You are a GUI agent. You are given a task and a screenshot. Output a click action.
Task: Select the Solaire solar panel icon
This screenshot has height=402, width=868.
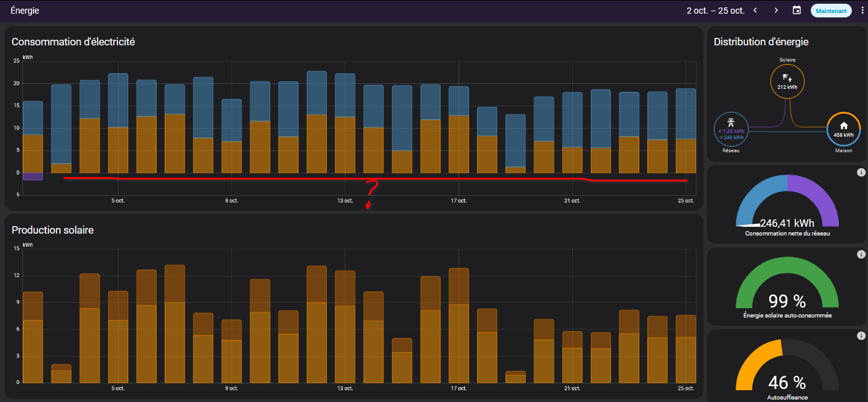(787, 78)
